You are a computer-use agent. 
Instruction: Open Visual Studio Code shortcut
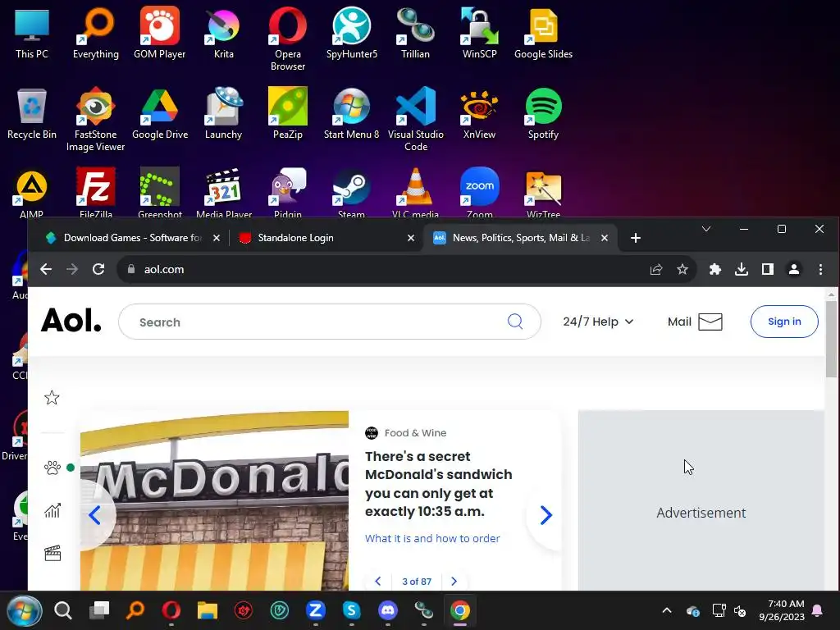(x=415, y=120)
